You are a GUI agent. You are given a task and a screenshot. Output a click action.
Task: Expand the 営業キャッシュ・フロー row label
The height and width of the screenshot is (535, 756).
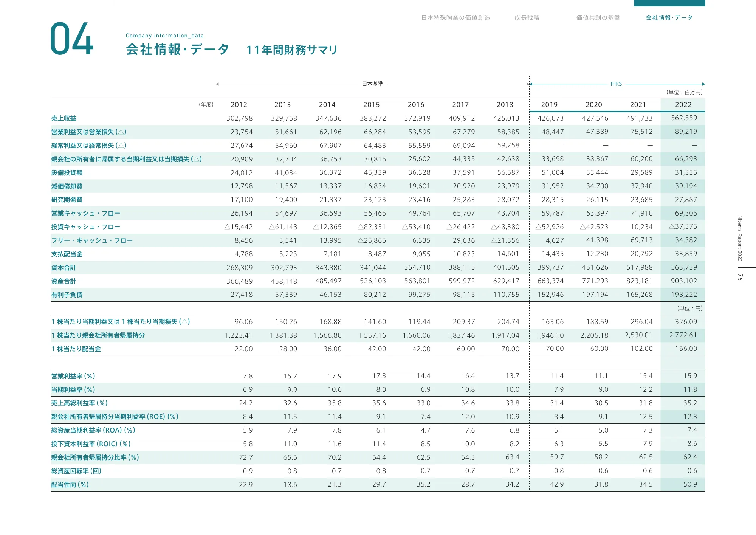tap(85, 213)
